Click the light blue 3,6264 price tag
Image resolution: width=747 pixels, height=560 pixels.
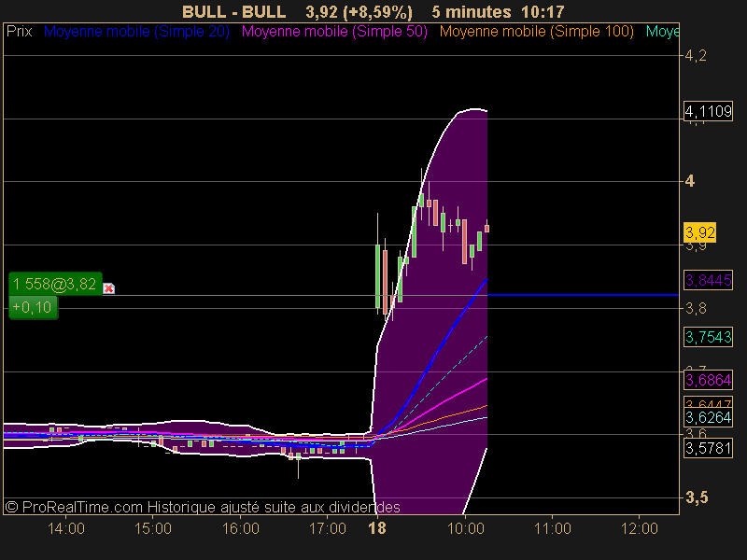708,417
